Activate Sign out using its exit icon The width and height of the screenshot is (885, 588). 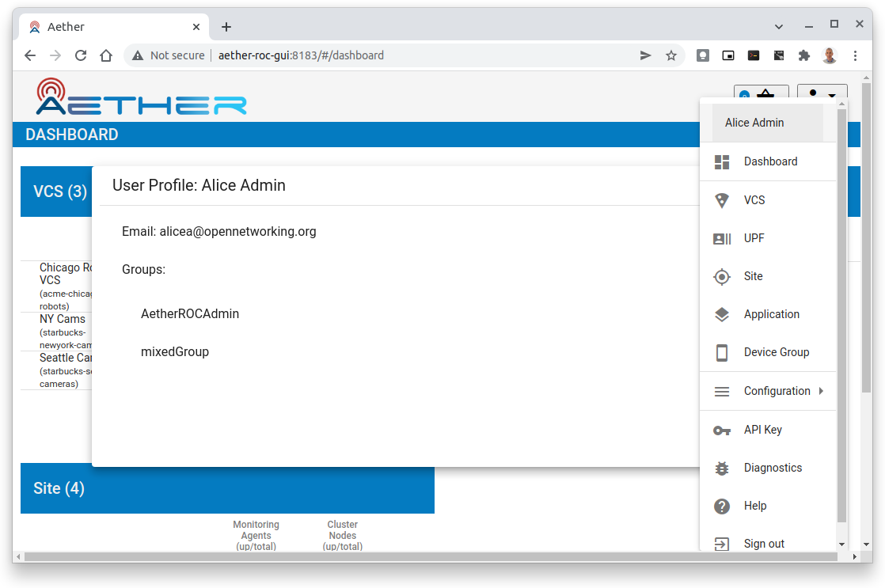pos(722,544)
